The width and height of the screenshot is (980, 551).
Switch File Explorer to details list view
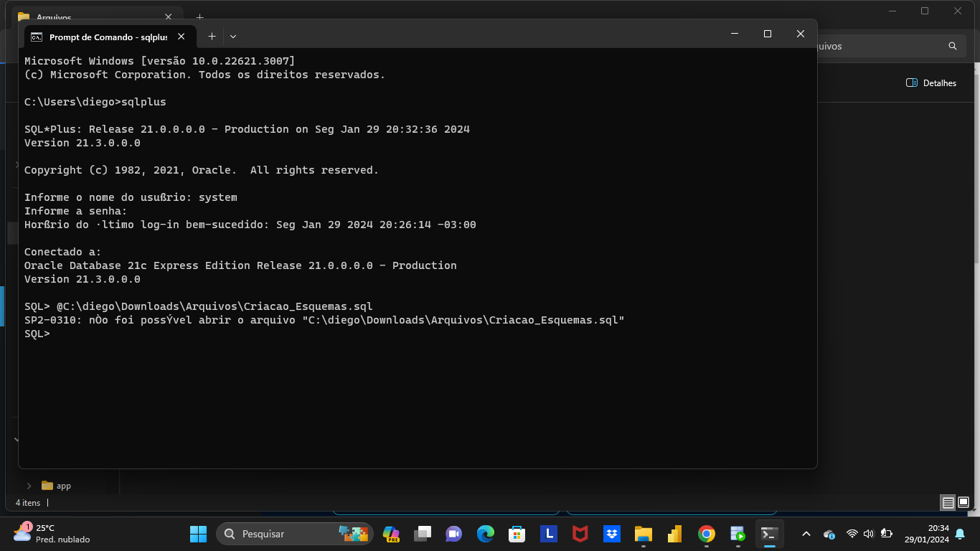948,503
